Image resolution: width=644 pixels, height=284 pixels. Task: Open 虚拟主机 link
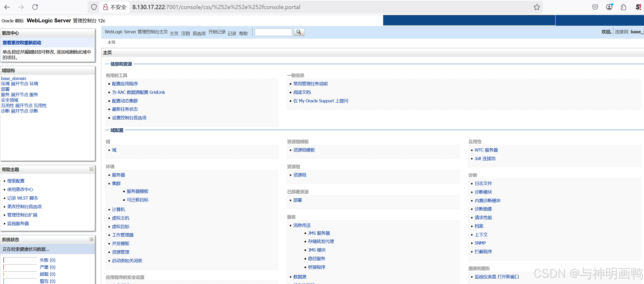[x=120, y=218]
